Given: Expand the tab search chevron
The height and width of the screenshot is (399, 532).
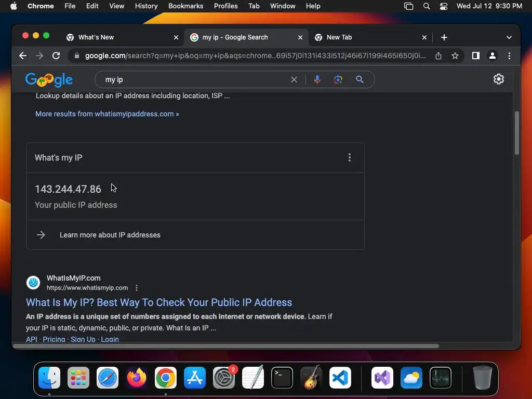Looking at the screenshot, I should pos(509,37).
